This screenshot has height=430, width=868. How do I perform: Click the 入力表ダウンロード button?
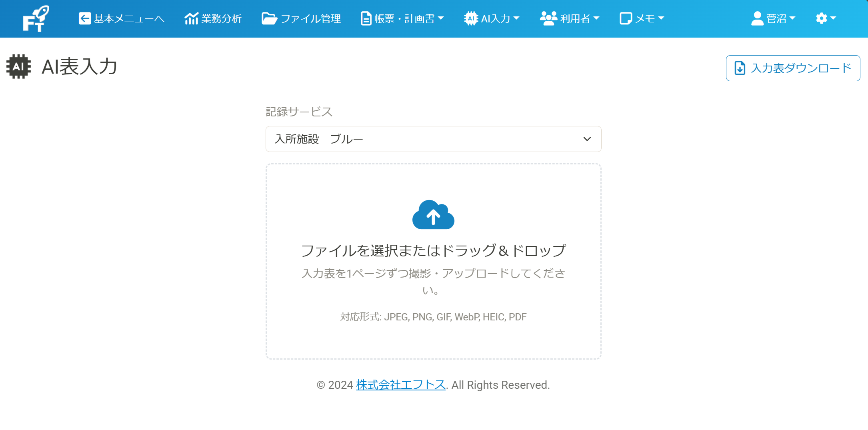click(793, 68)
